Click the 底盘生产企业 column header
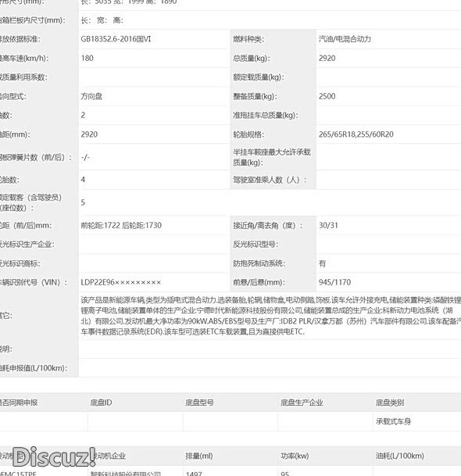The height and width of the screenshot is (476, 461). (302, 403)
